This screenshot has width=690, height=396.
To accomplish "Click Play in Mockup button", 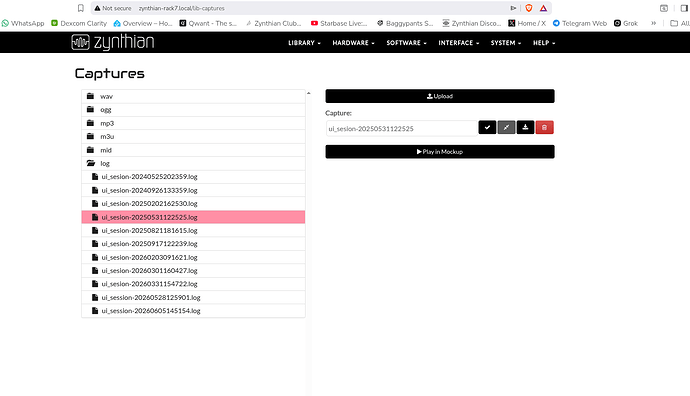I will pos(440,152).
